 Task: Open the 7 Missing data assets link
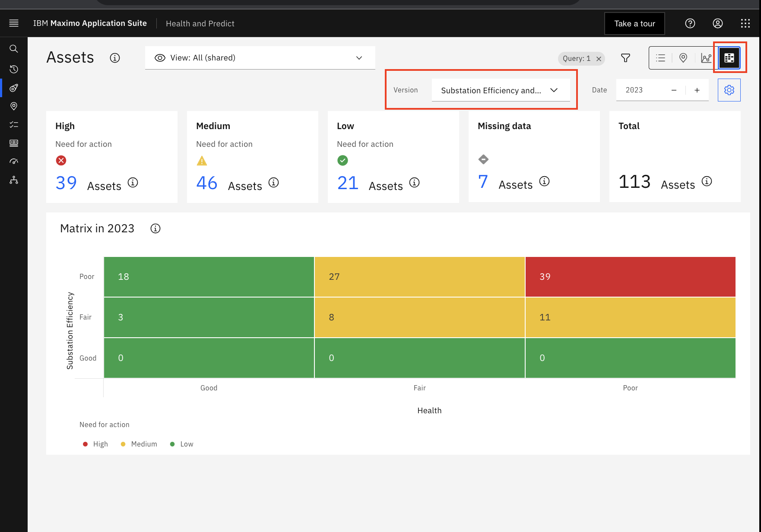483,182
